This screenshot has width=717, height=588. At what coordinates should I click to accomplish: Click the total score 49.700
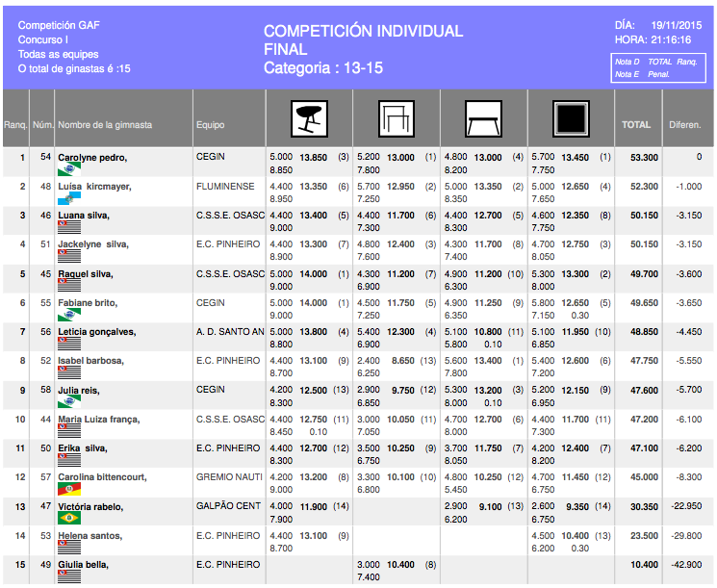pos(644,274)
